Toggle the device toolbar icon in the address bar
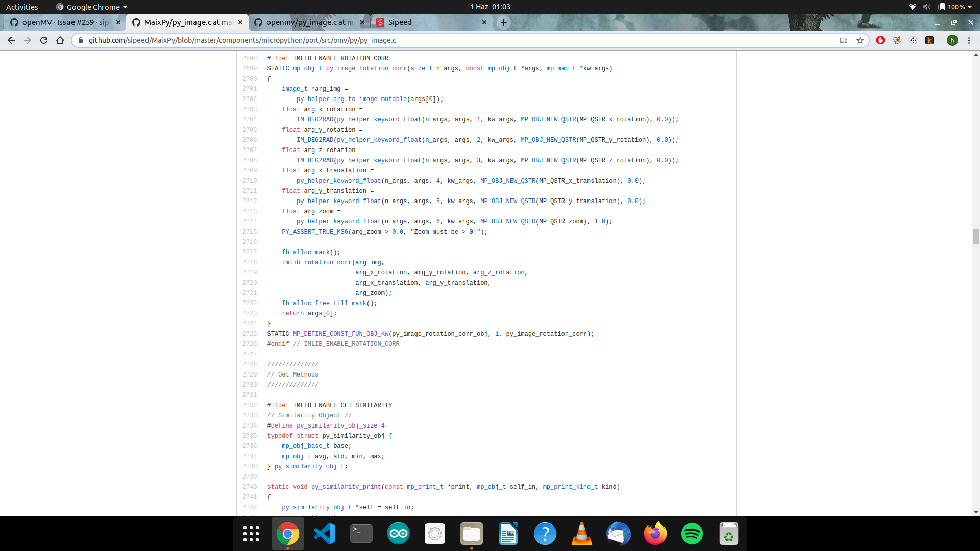The width and height of the screenshot is (980, 551). pyautogui.click(x=844, y=40)
